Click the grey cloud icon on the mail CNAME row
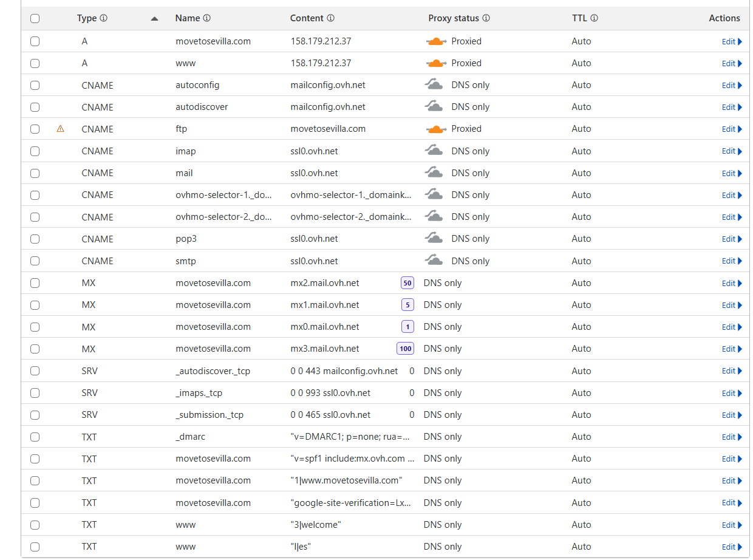This screenshot has width=753, height=560. 434,172
